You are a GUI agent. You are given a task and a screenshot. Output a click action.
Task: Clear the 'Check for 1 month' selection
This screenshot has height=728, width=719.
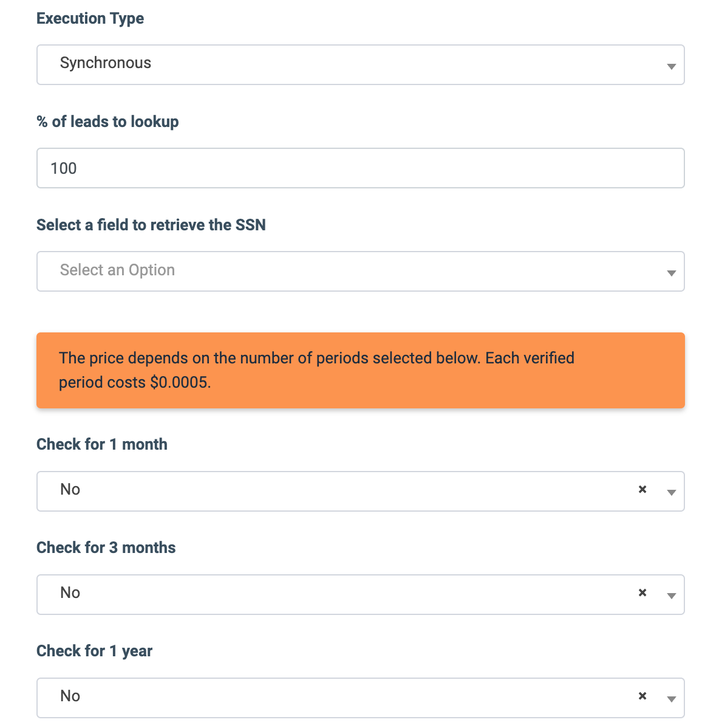click(x=642, y=489)
